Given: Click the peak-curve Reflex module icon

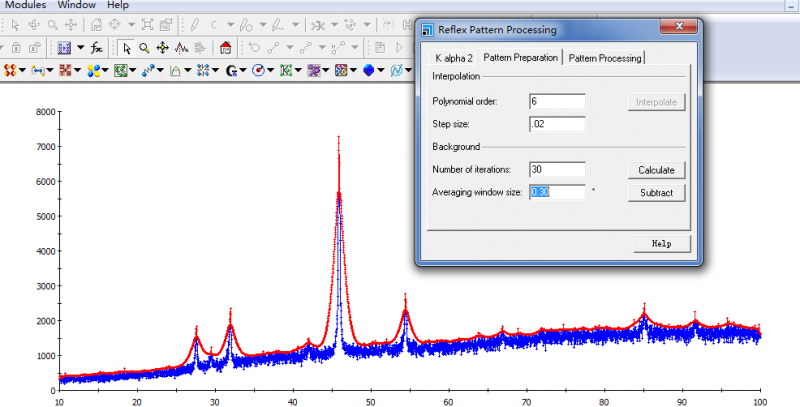Looking at the screenshot, I should coord(176,70).
